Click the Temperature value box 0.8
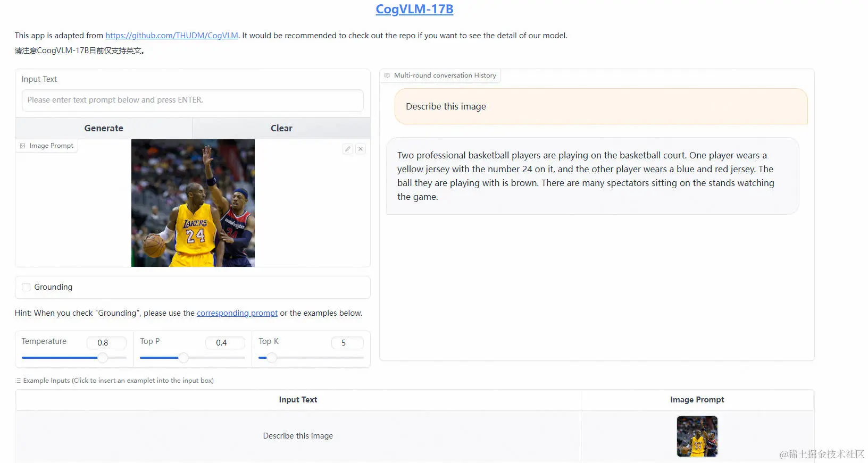The height and width of the screenshot is (463, 868). 106,343
